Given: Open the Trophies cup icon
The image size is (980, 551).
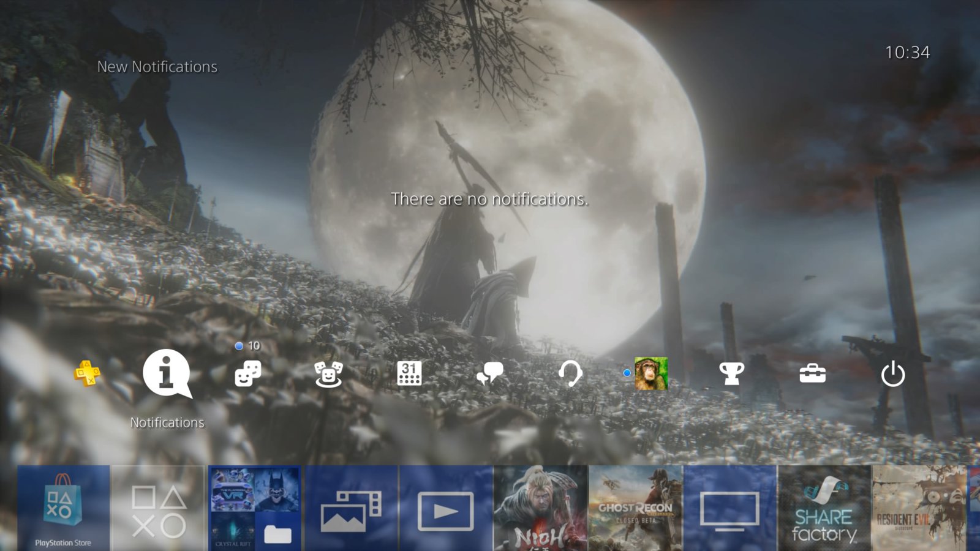Looking at the screenshot, I should [731, 373].
